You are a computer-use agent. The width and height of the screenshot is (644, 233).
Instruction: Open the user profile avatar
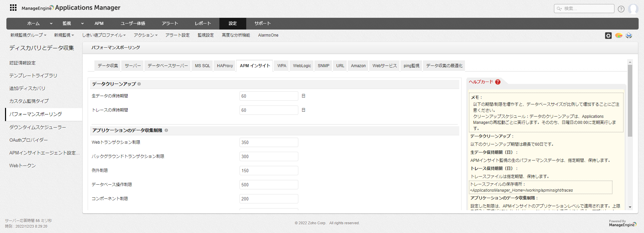click(x=633, y=9)
